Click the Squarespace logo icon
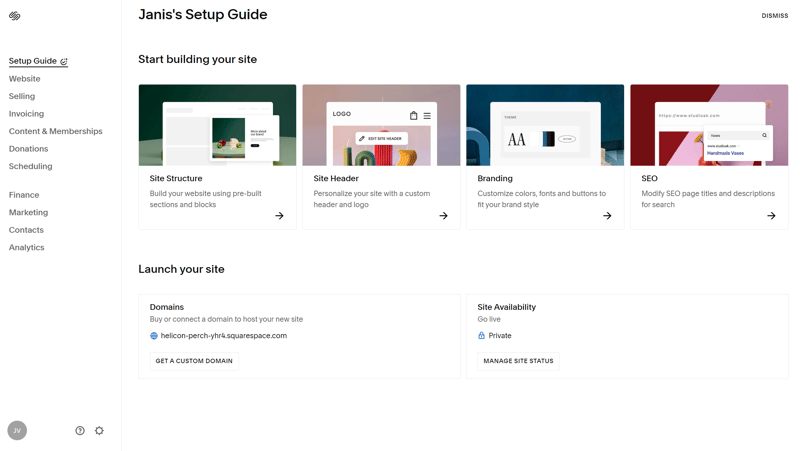This screenshot has height=451, width=800. click(x=15, y=16)
